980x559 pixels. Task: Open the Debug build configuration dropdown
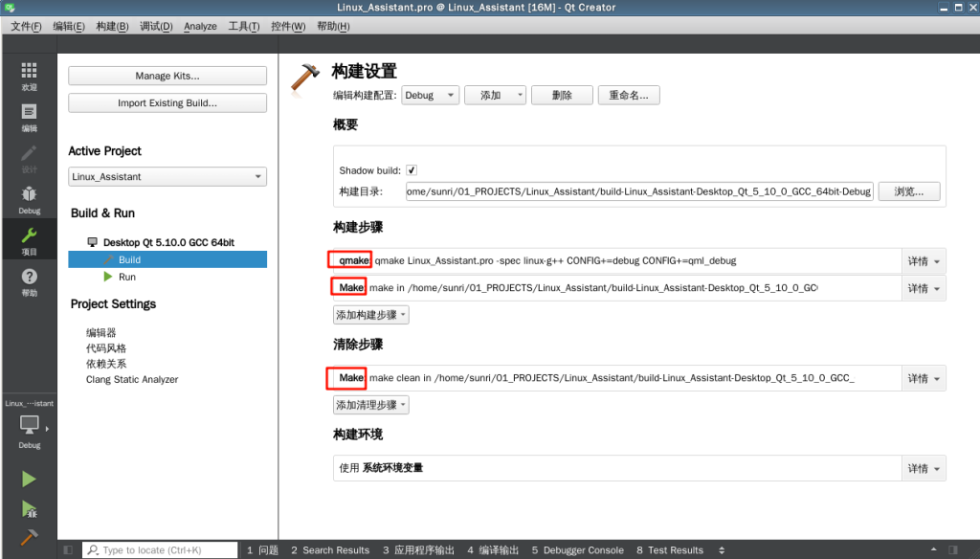click(x=431, y=96)
